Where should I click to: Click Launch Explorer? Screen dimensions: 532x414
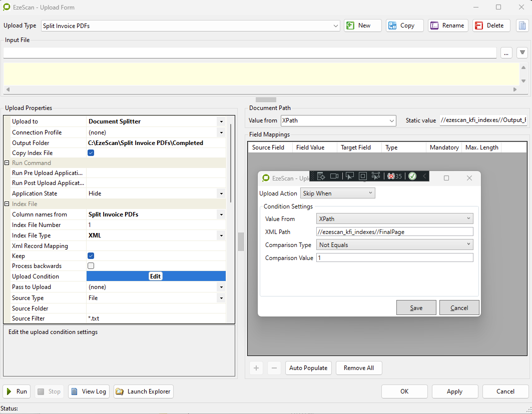(x=144, y=391)
